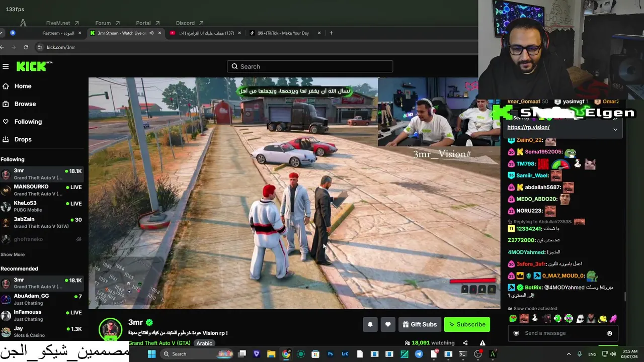Show hidden system tray icons

[569, 354]
